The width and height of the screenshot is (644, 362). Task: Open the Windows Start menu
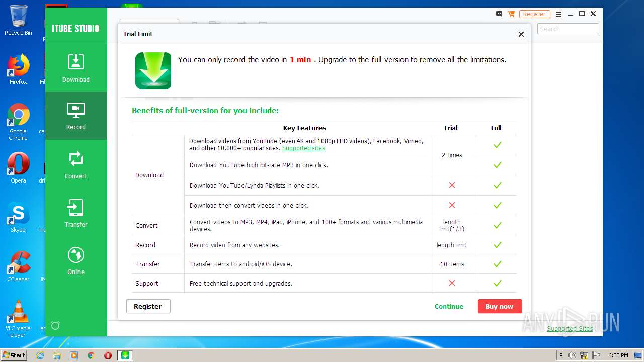(14, 355)
